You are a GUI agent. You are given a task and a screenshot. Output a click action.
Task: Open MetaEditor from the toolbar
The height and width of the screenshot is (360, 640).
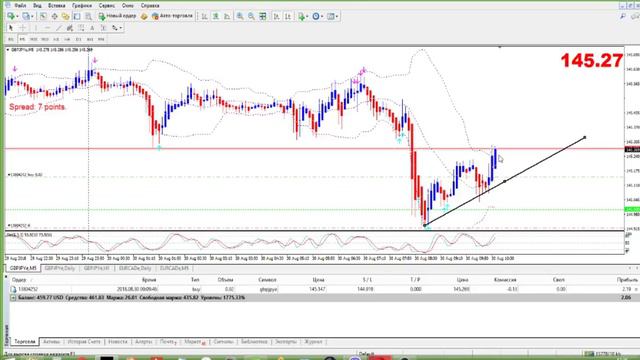(x=144, y=16)
